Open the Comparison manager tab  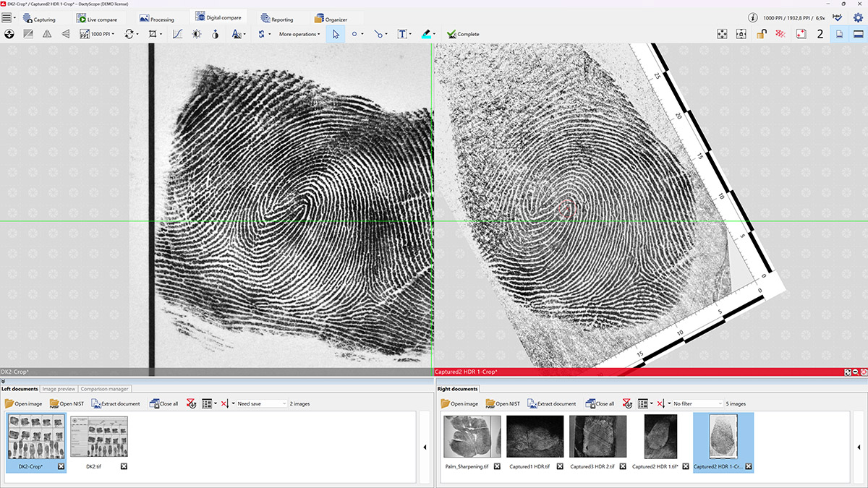(x=105, y=389)
